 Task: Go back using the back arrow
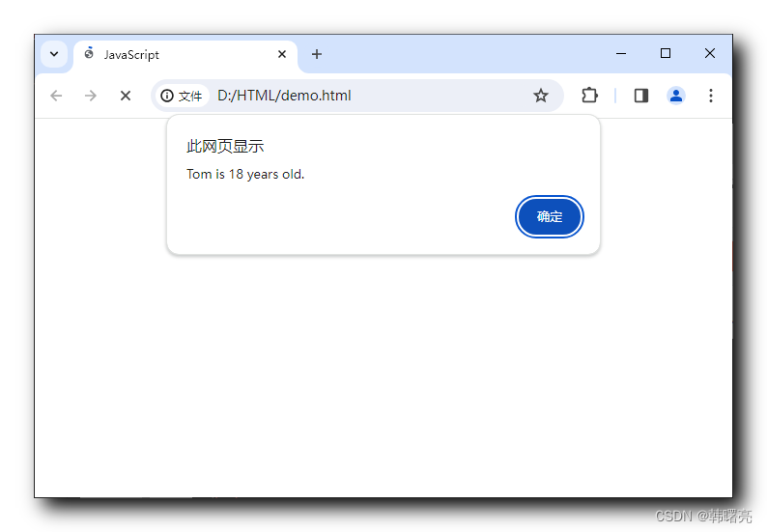tap(56, 96)
